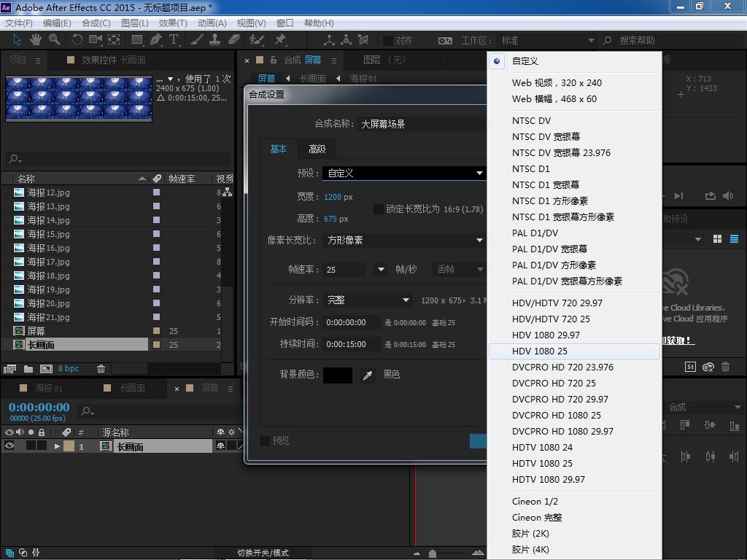Screen dimensions: 747x560
Task: Select the Puppet Pin tool
Action: [280, 40]
